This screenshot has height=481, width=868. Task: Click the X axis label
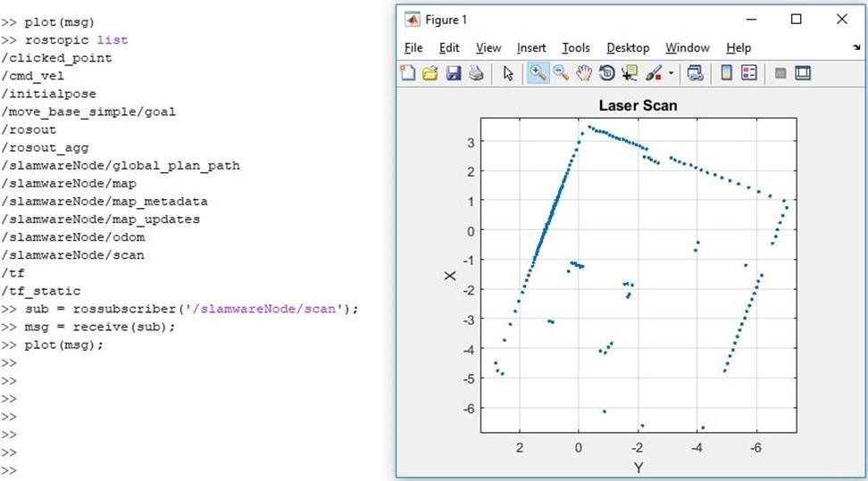pos(450,276)
